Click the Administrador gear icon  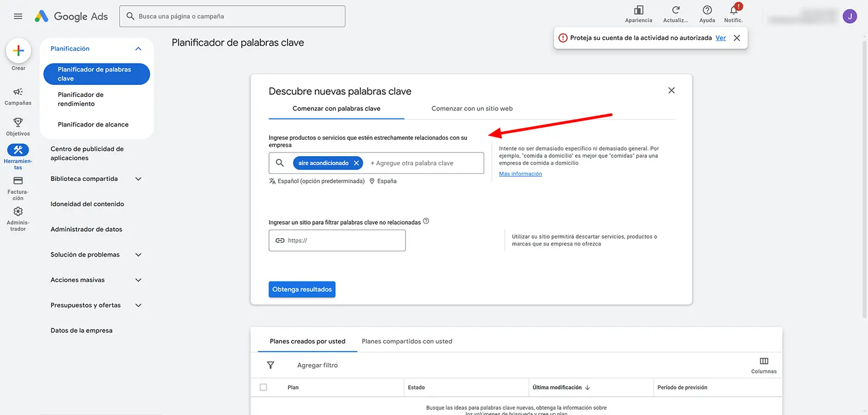coord(18,212)
